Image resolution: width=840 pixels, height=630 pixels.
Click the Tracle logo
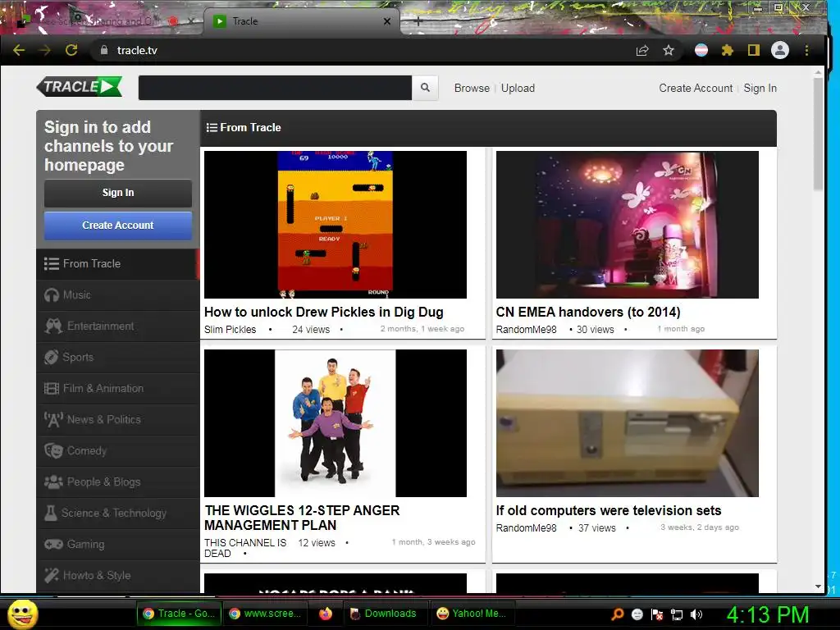(80, 86)
